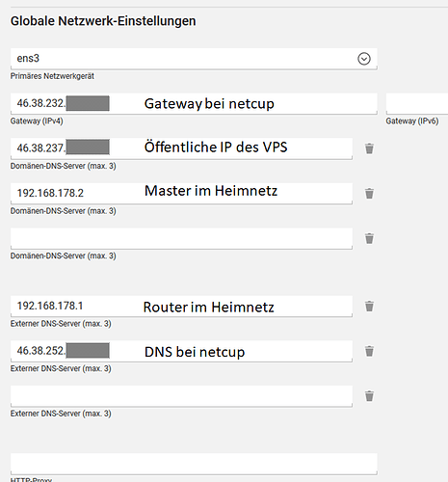Focus the empty third Externer DNS-Server field
This screenshot has height=482, width=448.
coord(181,396)
